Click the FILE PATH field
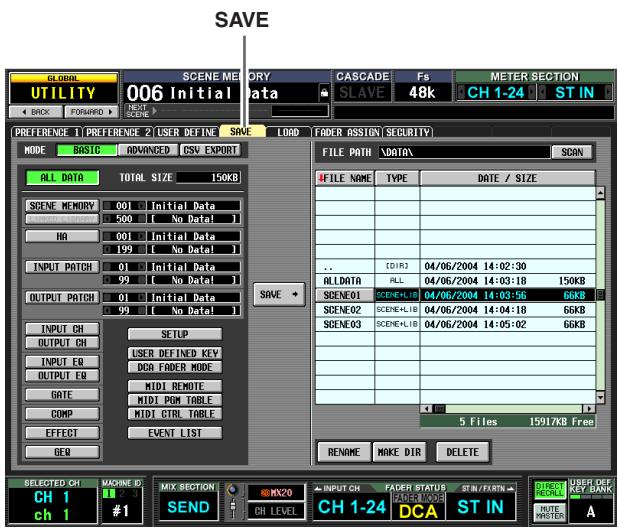 464,152
